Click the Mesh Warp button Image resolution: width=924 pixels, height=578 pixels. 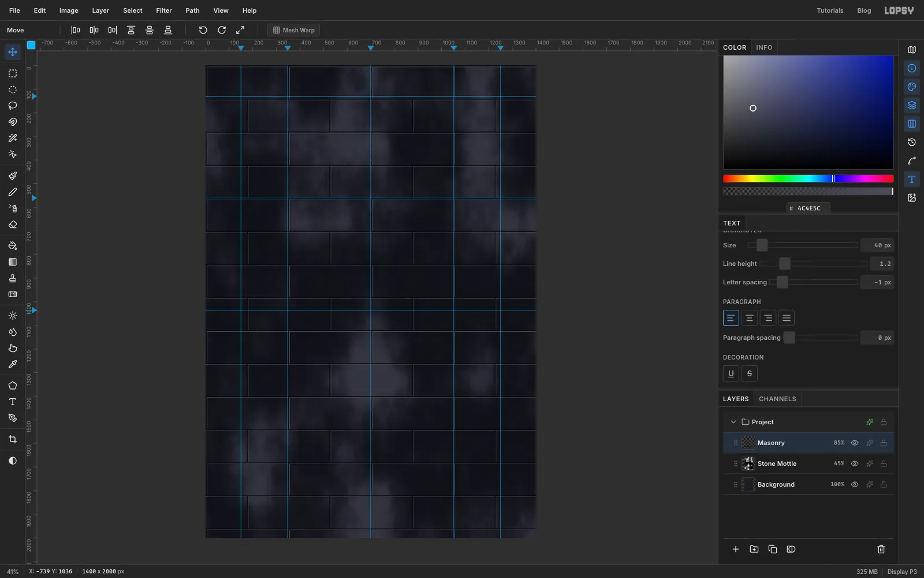pyautogui.click(x=293, y=30)
